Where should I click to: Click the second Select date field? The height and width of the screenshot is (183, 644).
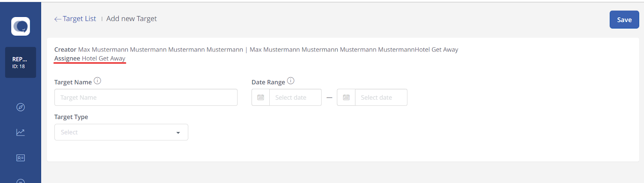[381, 97]
